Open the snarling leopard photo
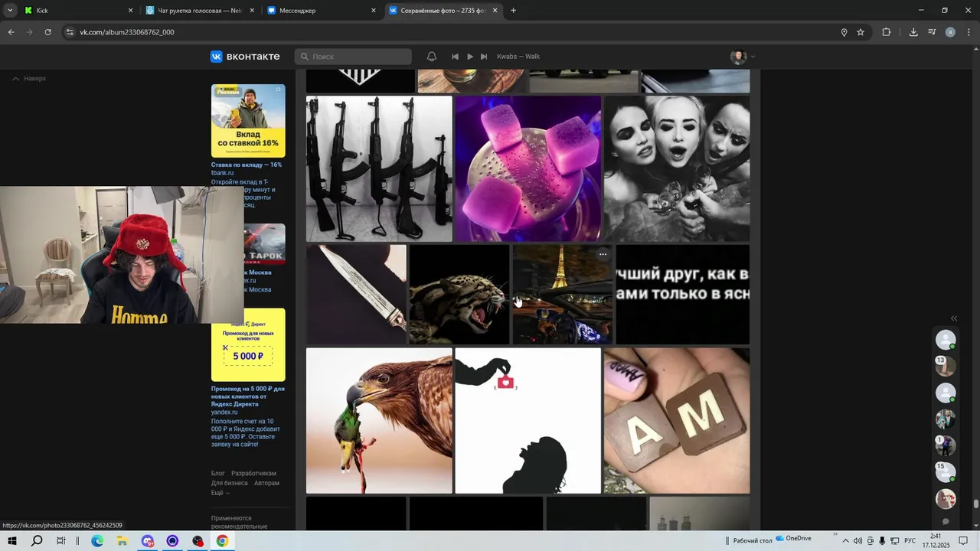 coord(459,295)
